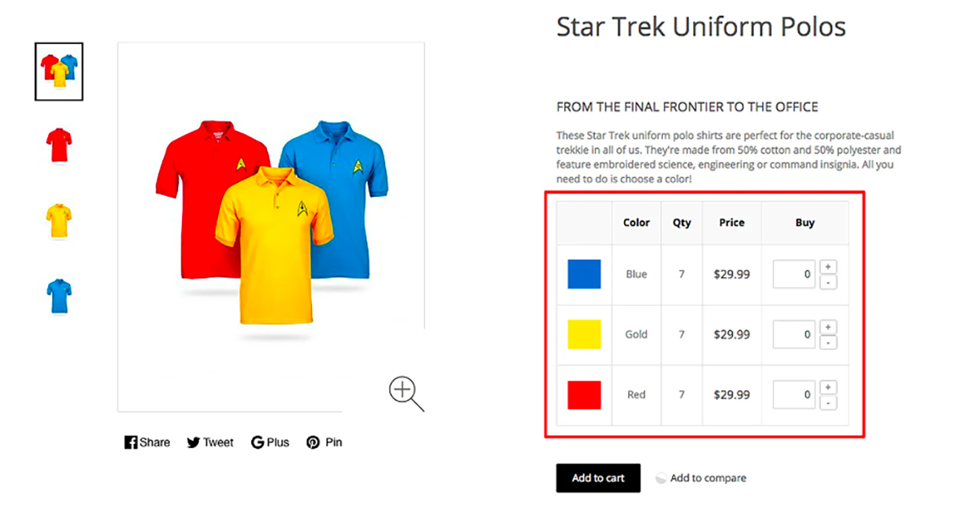
Task: Share on Google Plus
Action: coord(270,442)
